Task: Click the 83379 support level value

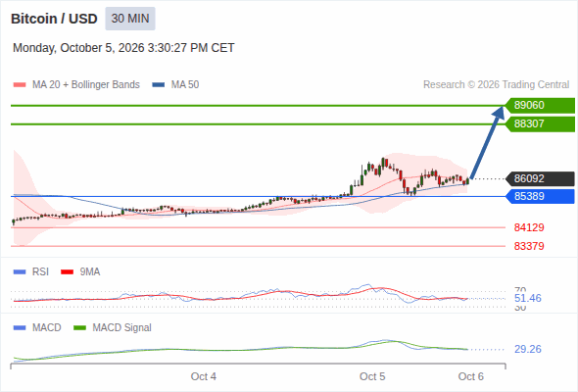Action: 529,246
